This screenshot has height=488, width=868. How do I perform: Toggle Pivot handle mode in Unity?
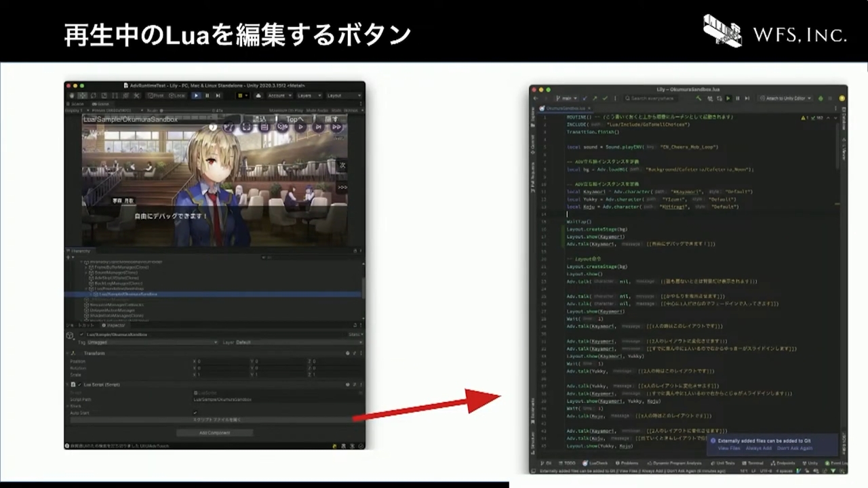pos(156,96)
